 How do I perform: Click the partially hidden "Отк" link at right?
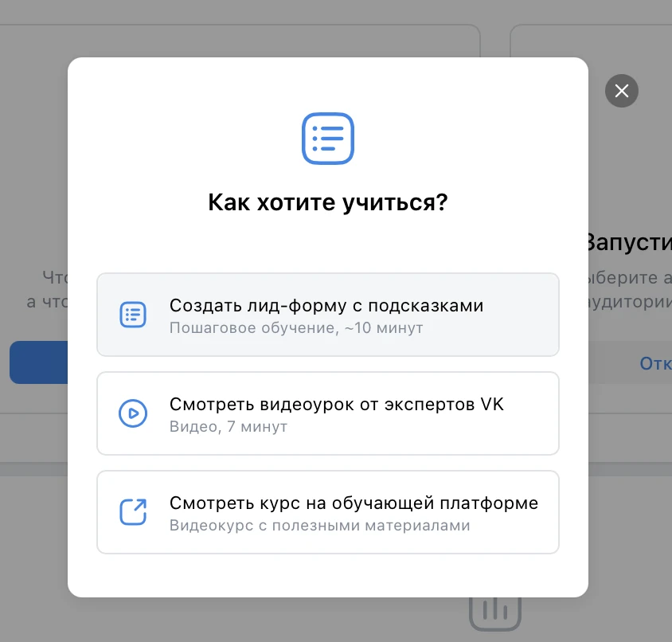pyautogui.click(x=654, y=363)
